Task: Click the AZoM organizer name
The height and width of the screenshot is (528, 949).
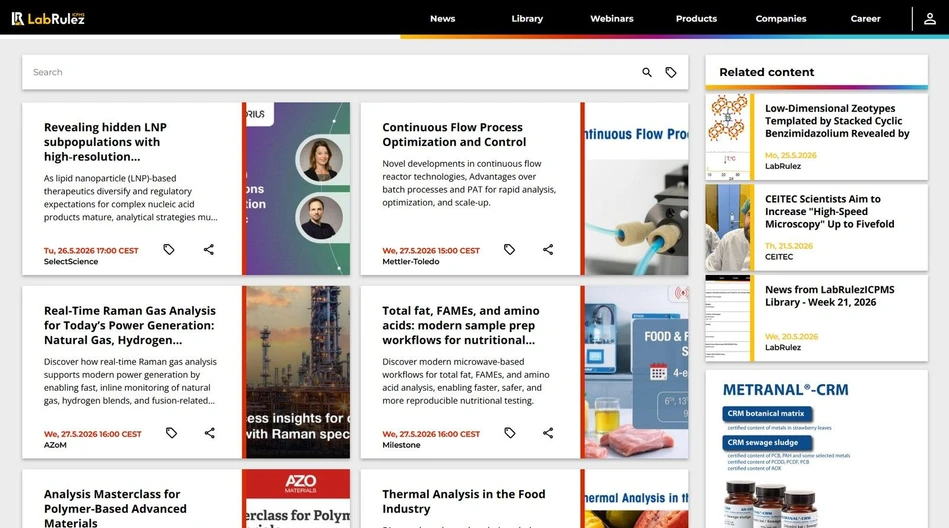Action: pyautogui.click(x=55, y=445)
